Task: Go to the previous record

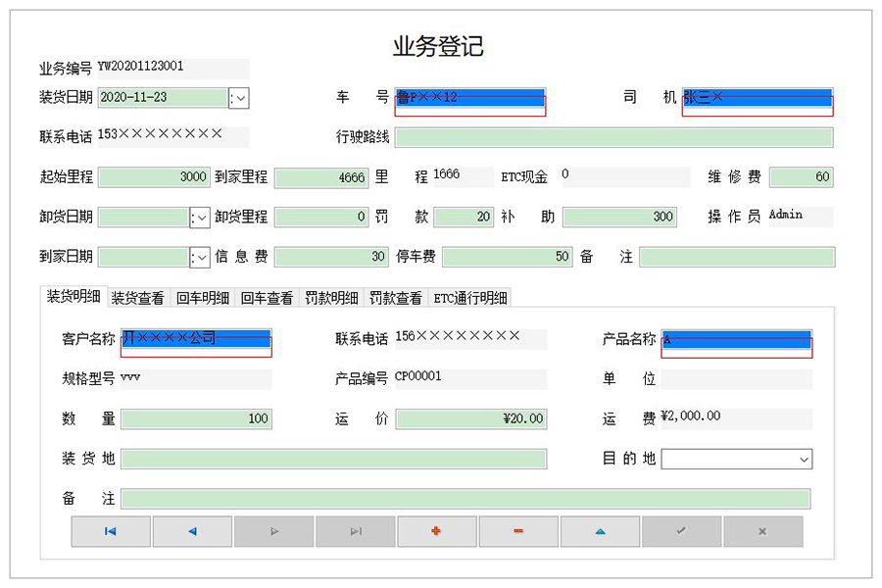Action: coord(192,530)
